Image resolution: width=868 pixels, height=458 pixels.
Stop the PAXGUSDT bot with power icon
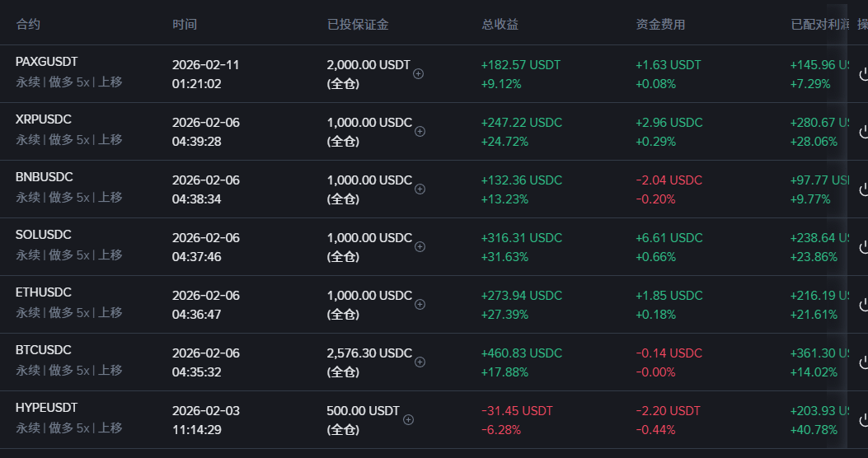point(863,74)
